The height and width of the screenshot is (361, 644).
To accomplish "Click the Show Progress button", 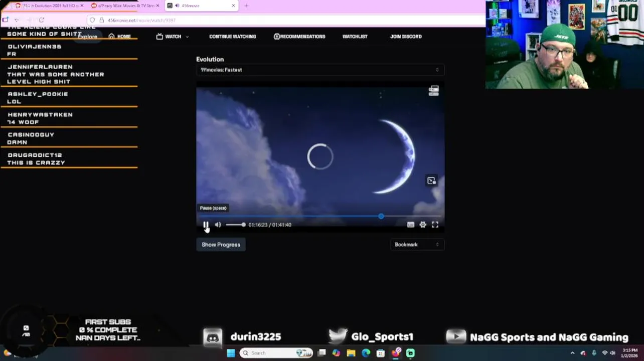I will (221, 244).
